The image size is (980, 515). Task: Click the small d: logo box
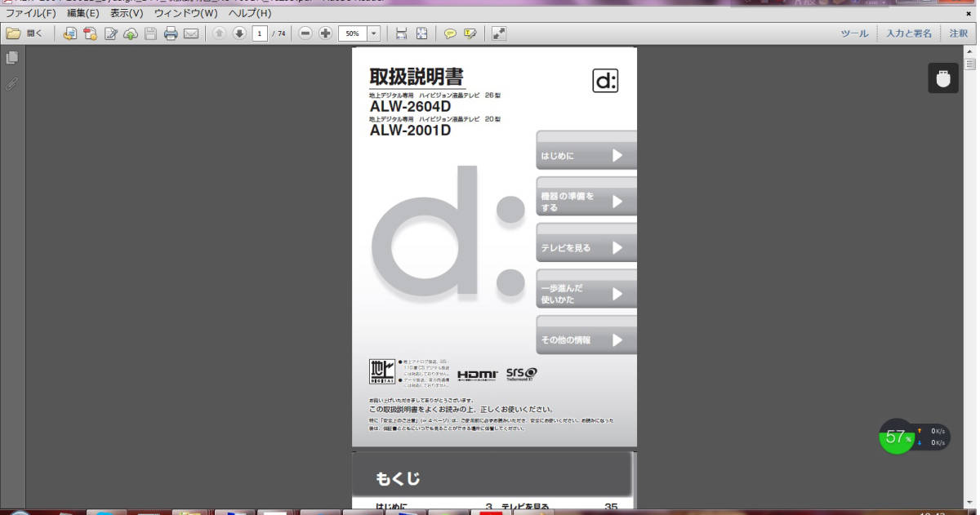coord(605,81)
